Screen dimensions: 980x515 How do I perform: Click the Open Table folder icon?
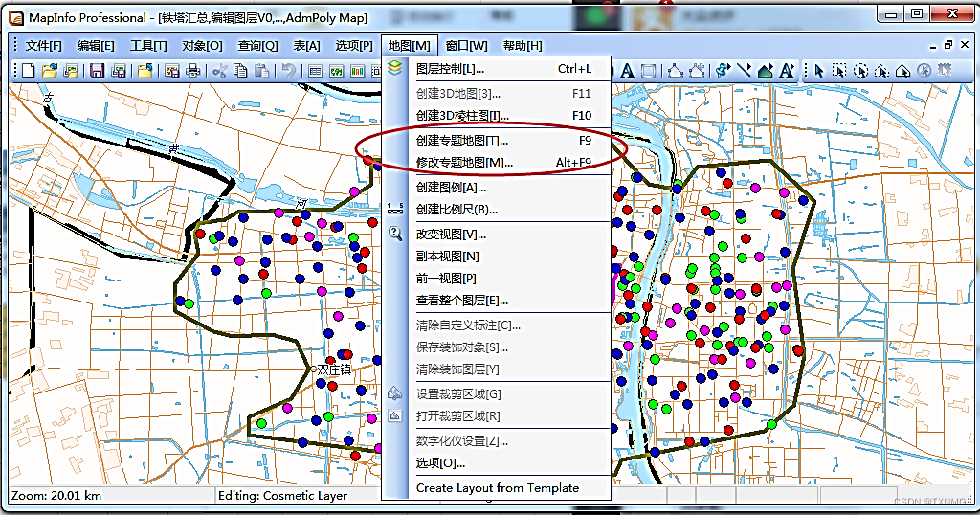click(50, 71)
